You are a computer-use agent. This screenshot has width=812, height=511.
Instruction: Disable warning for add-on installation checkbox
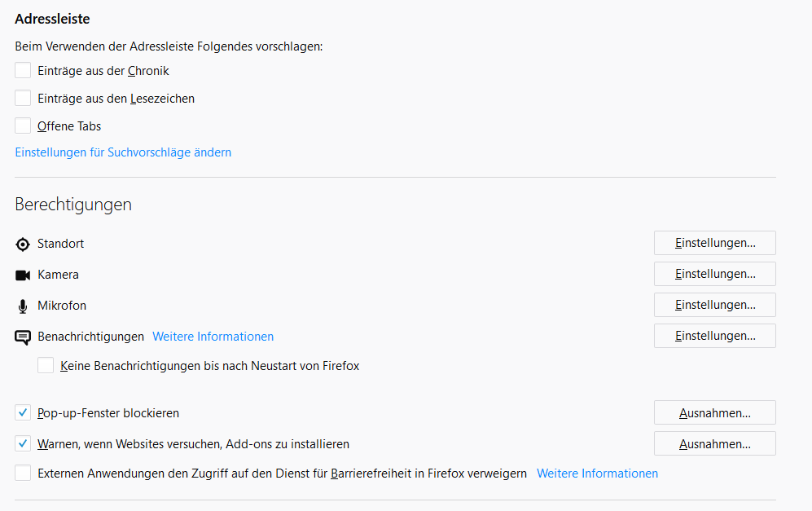[x=23, y=443]
